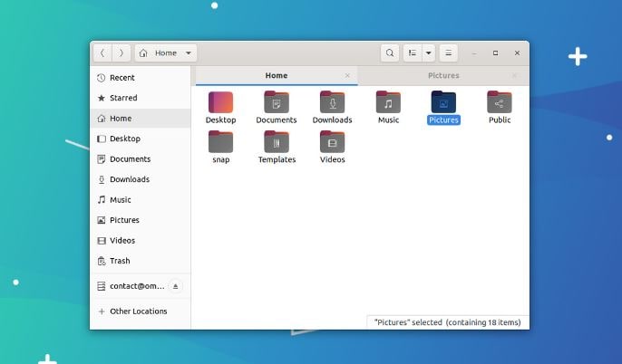Open the hamburger main menu
The width and height of the screenshot is (622, 364).
[x=448, y=53]
